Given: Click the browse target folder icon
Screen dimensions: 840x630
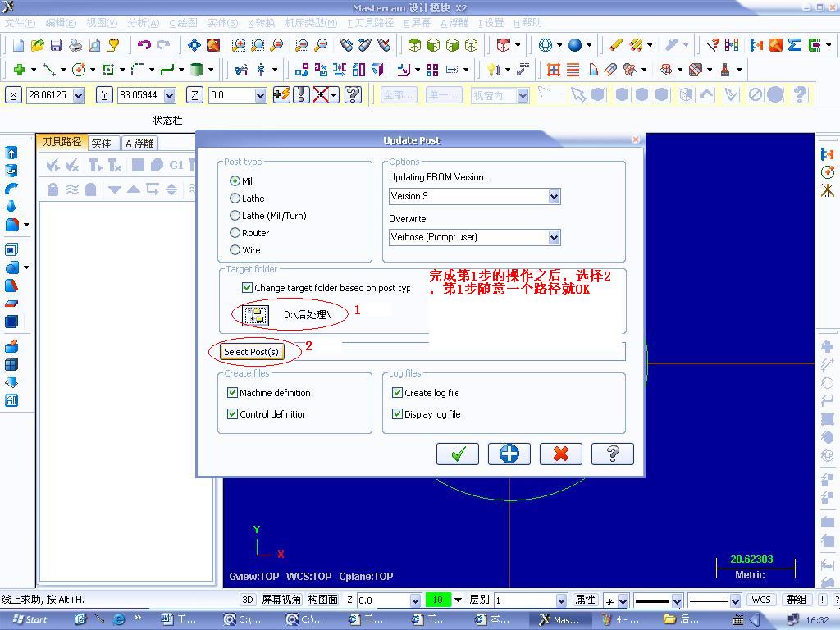Looking at the screenshot, I should tap(256, 315).
